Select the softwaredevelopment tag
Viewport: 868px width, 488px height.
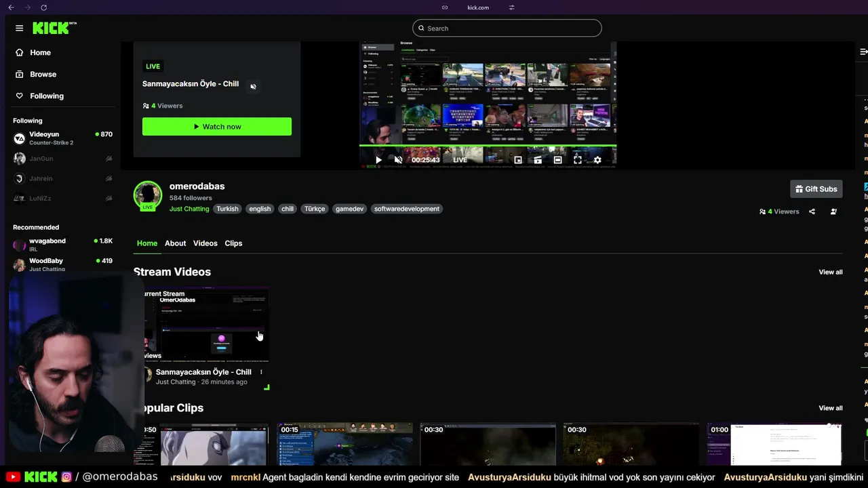pyautogui.click(x=407, y=209)
